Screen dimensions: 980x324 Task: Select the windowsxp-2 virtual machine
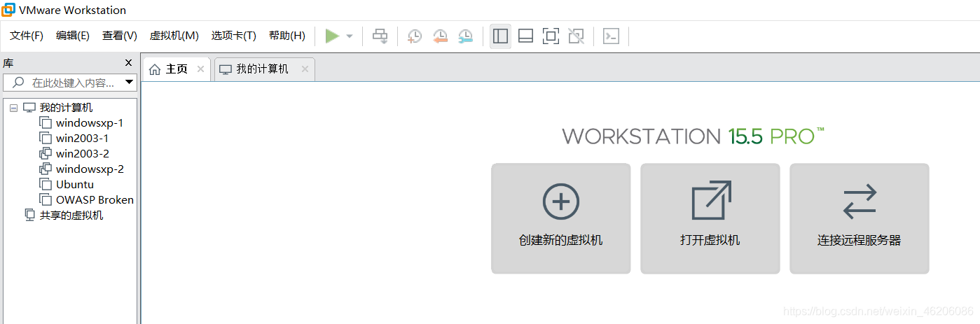point(90,169)
